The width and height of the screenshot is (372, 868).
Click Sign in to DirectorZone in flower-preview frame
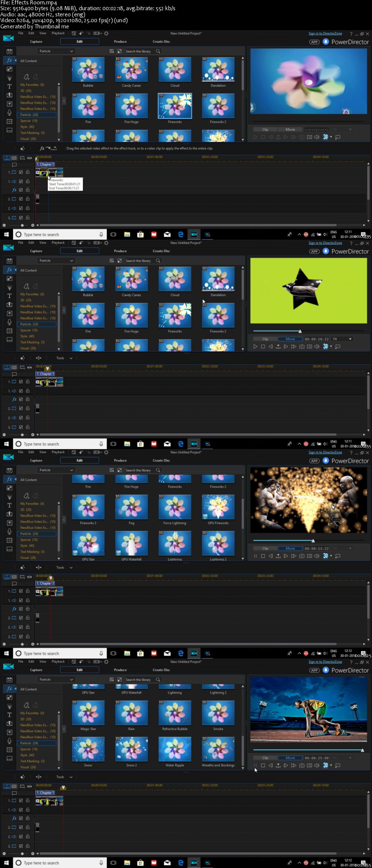pos(325,33)
